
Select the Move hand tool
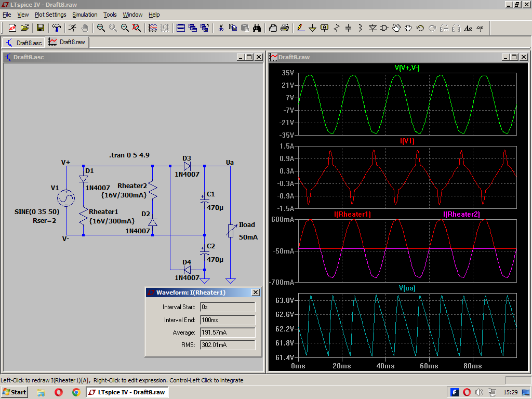coord(396,28)
